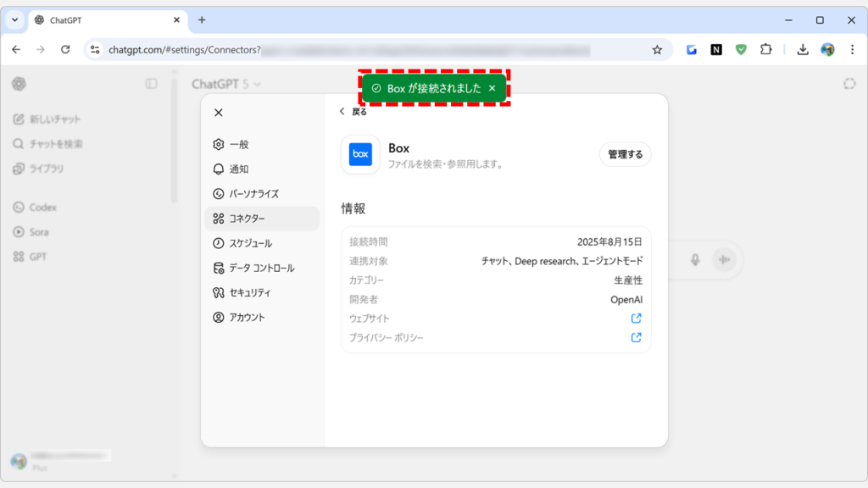Open the Chrome profile avatar
The image size is (868, 488).
(827, 50)
